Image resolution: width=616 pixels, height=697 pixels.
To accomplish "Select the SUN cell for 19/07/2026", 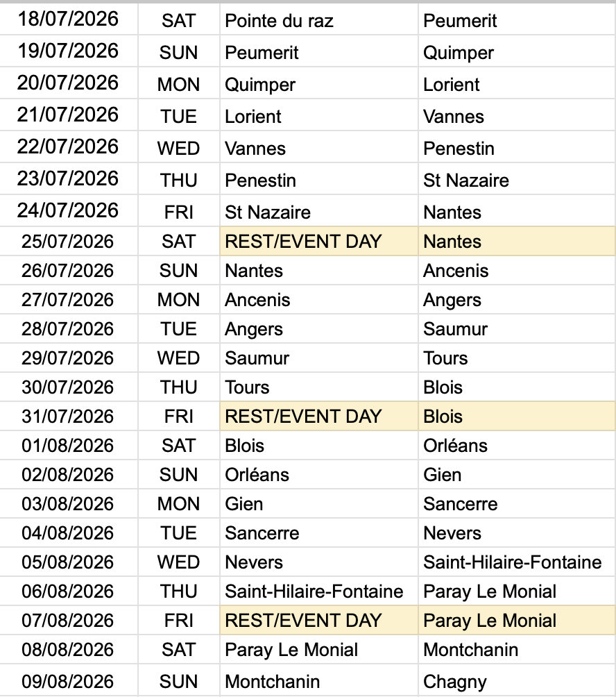I will coord(178,51).
